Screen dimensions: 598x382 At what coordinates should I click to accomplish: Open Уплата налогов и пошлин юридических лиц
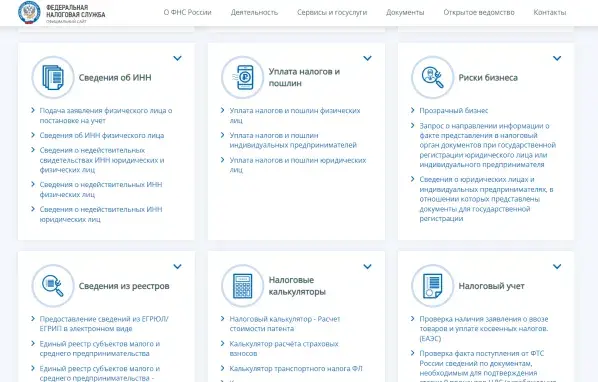pos(297,165)
